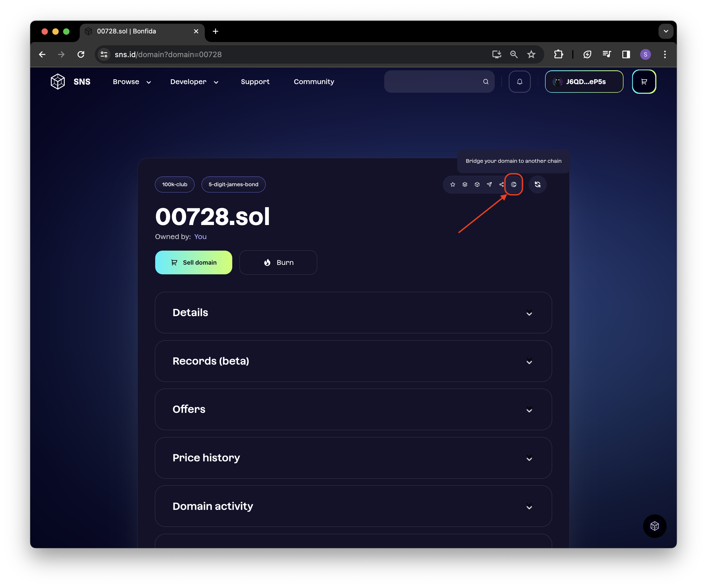Expand the Records (beta) section

353,361
